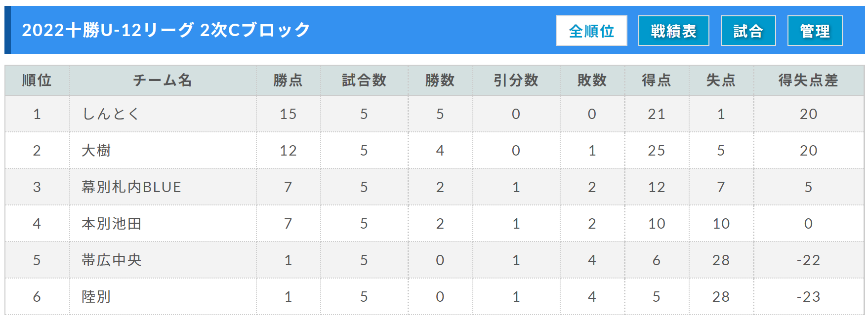The height and width of the screenshot is (321, 868).
Task: Click the 得点 column header
Action: [657, 80]
